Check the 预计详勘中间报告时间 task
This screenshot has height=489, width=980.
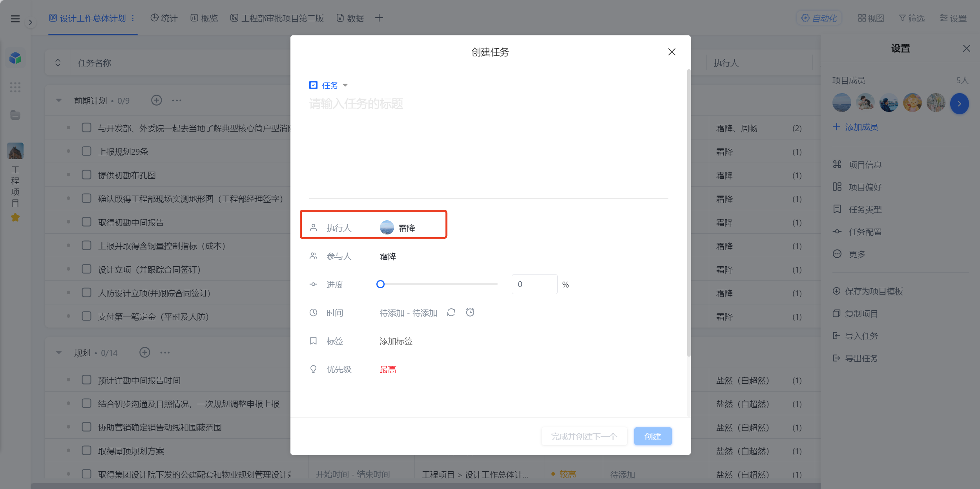[86, 380]
